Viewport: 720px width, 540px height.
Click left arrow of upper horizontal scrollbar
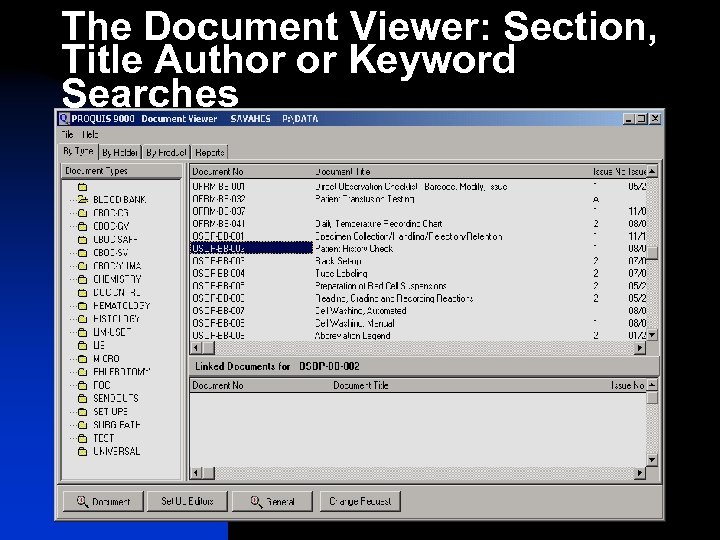[x=196, y=348]
